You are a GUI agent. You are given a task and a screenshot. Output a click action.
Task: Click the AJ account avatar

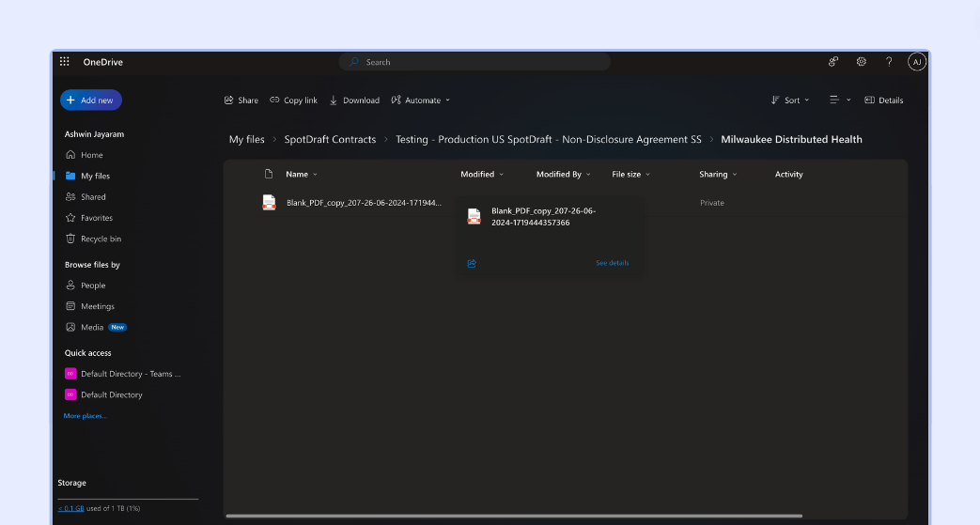click(x=917, y=62)
